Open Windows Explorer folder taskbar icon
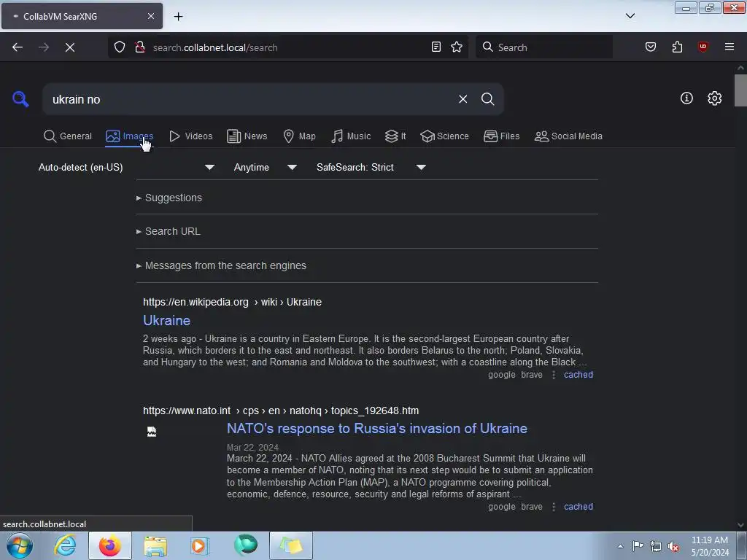The image size is (747, 560). (155, 545)
